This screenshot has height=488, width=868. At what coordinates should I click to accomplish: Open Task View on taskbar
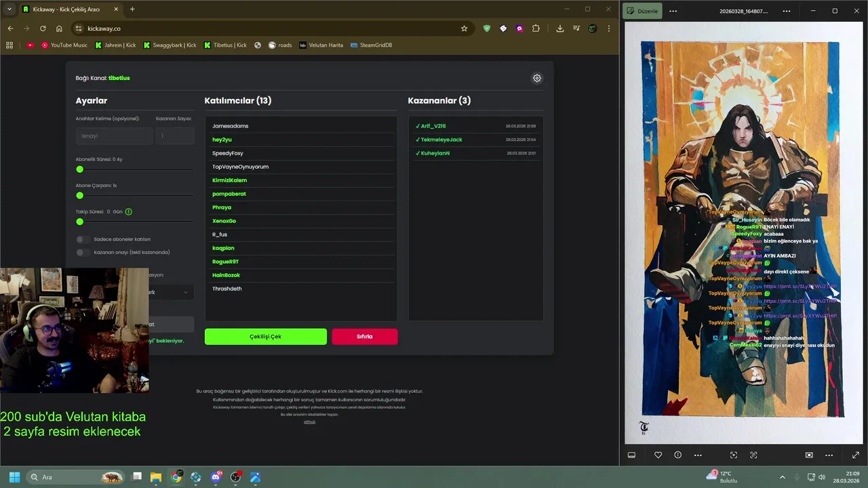136,477
